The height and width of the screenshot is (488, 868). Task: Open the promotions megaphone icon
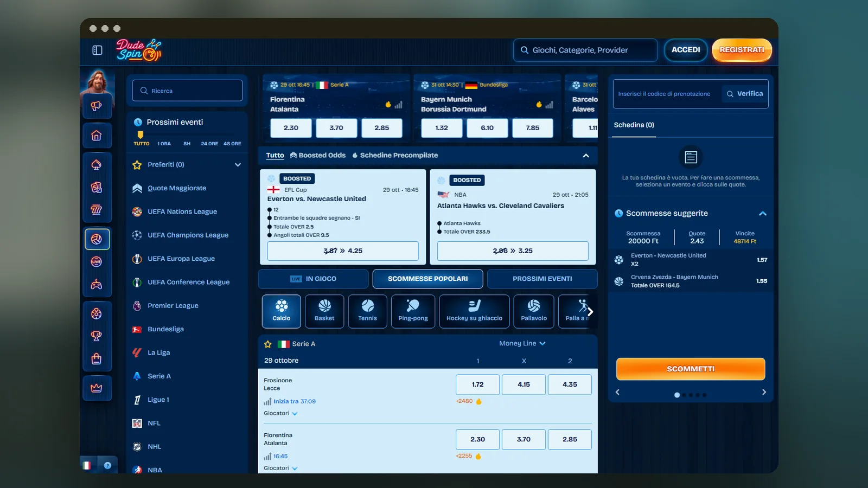click(x=97, y=106)
